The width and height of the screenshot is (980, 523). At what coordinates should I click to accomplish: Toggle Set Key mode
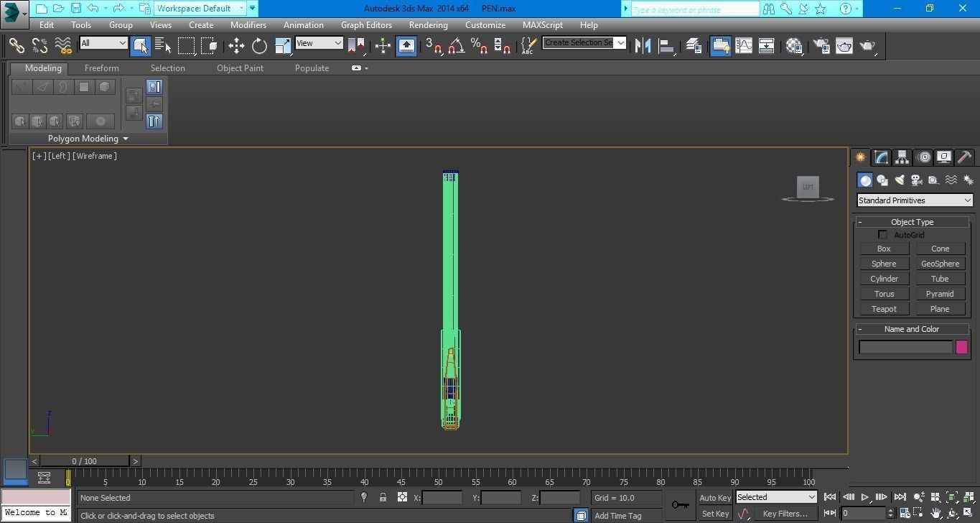tap(715, 514)
